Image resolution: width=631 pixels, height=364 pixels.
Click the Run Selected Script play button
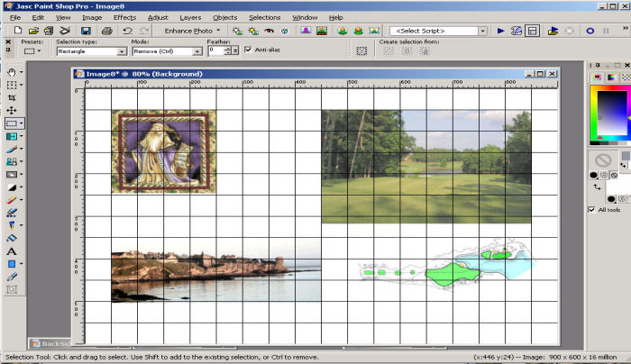point(500,31)
